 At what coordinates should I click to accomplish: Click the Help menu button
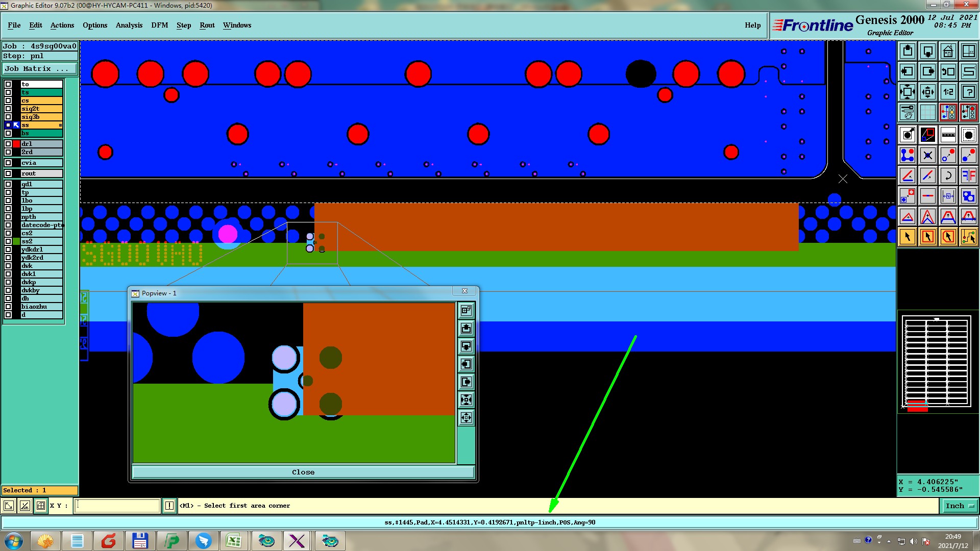point(752,25)
